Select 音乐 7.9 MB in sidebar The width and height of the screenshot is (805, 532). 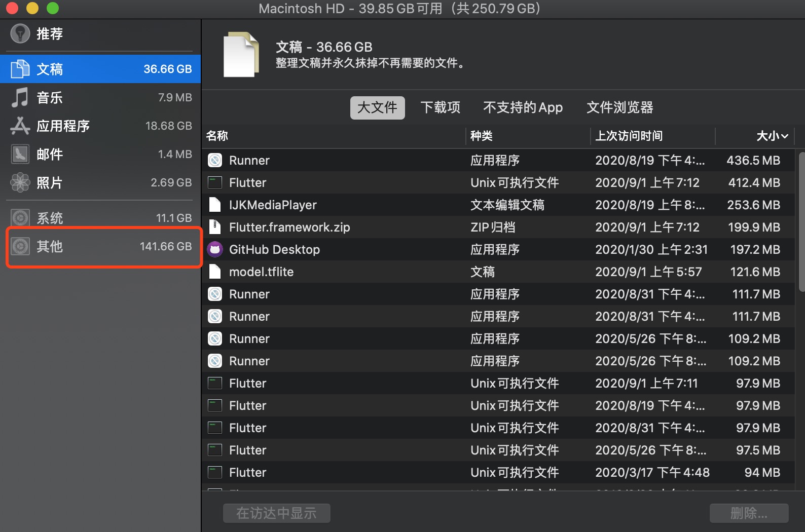point(100,97)
